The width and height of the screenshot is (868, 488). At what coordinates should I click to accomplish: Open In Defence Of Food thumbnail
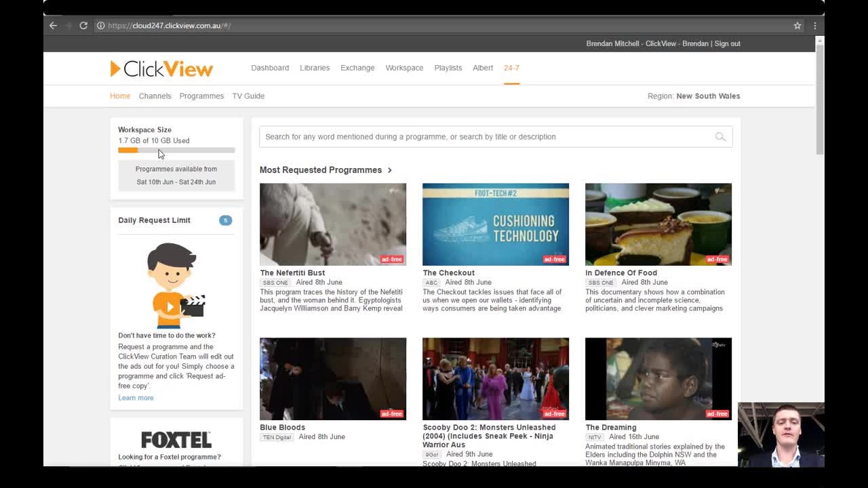(658, 224)
